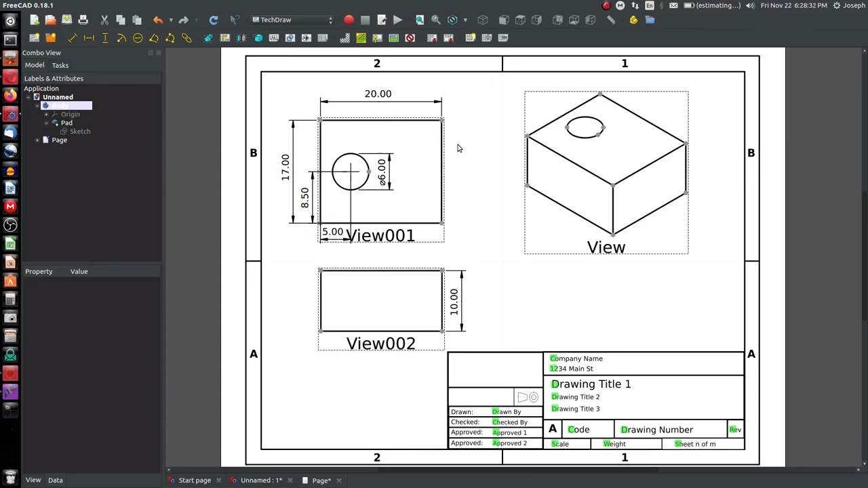This screenshot has width=868, height=488.
Task: Select the Pad item in model tree
Action: [x=66, y=123]
